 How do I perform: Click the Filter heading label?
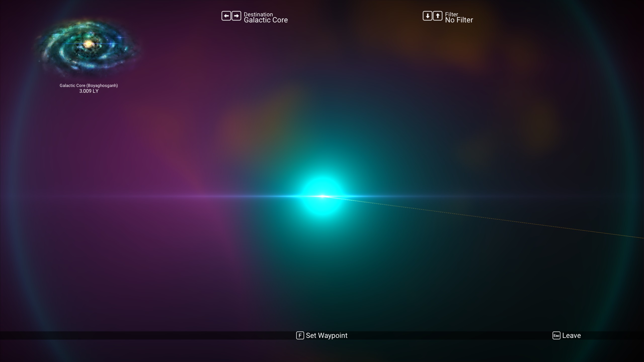tap(452, 14)
